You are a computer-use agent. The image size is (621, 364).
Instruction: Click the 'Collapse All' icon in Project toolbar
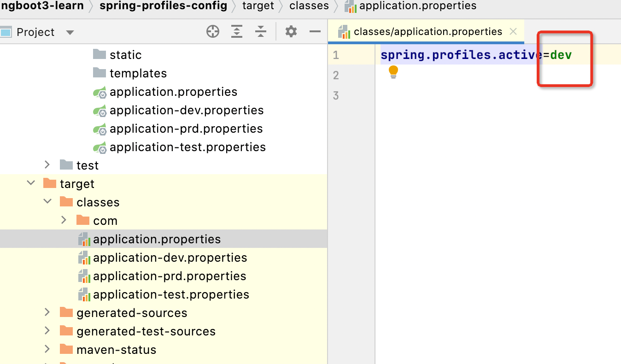click(260, 32)
